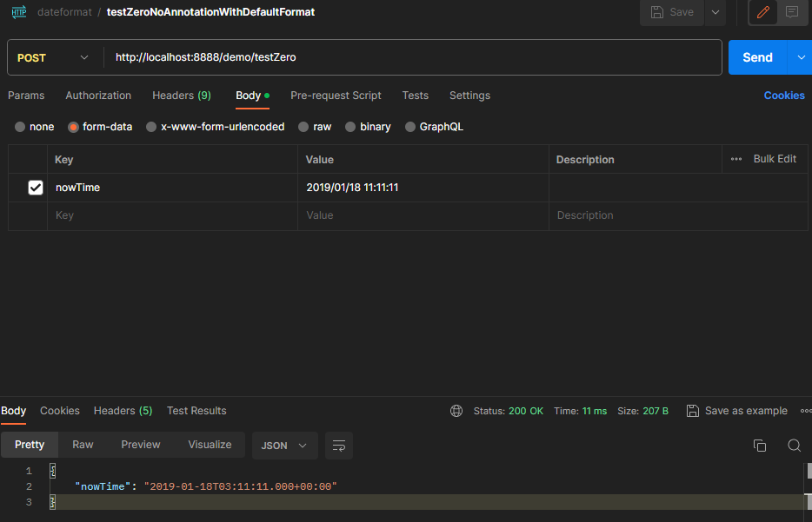The image size is (812, 522).
Task: Expand the Save options arrow
Action: [x=715, y=12]
